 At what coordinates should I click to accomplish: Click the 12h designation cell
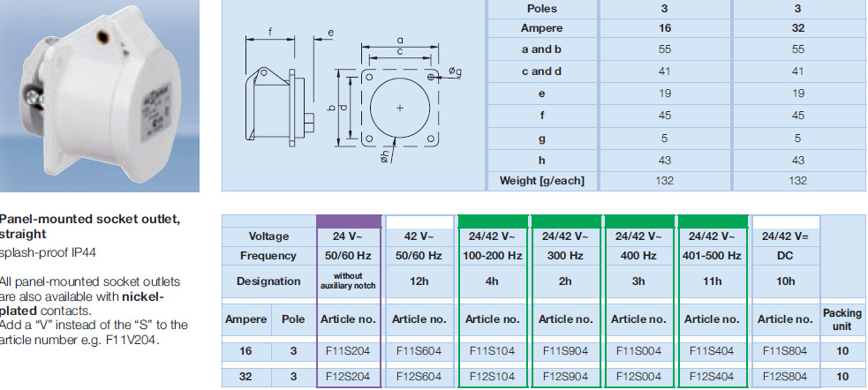coord(419,282)
